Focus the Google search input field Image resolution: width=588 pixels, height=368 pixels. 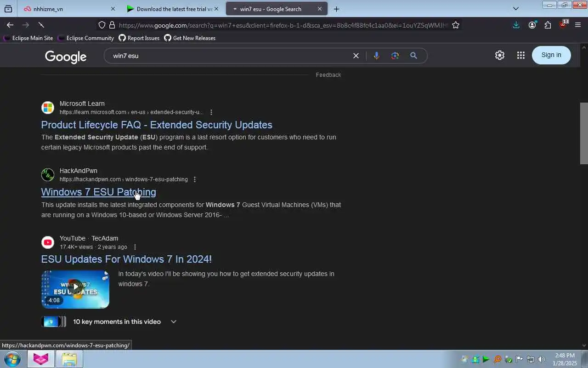pyautogui.click(x=230, y=56)
